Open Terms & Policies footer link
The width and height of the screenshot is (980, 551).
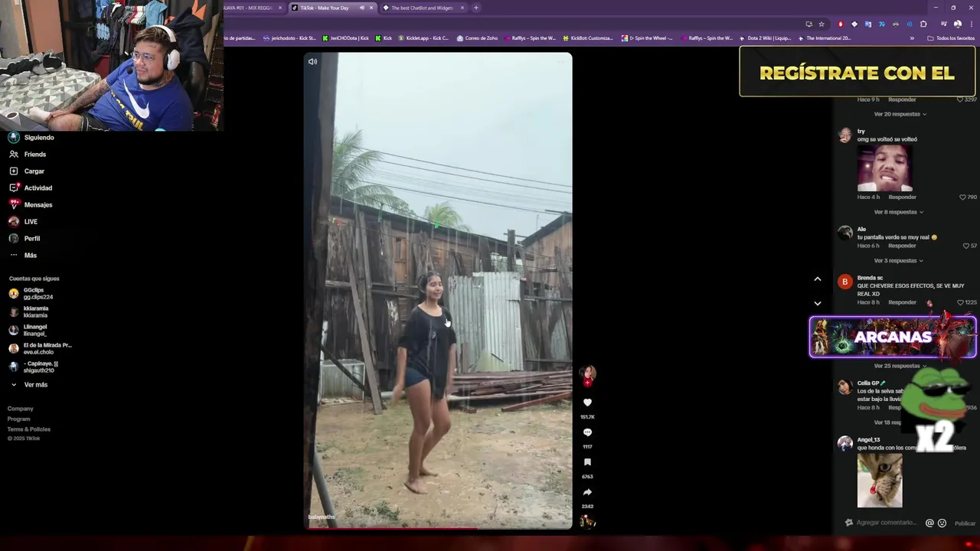point(29,429)
